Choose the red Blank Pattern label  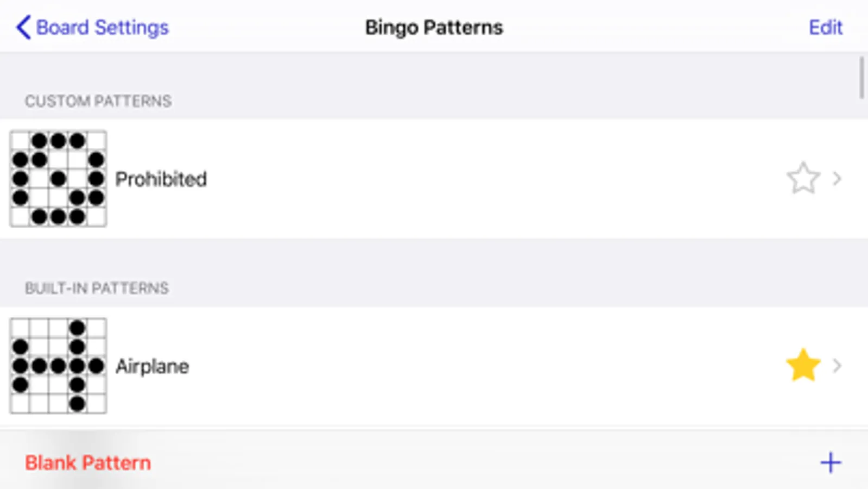[x=88, y=463]
